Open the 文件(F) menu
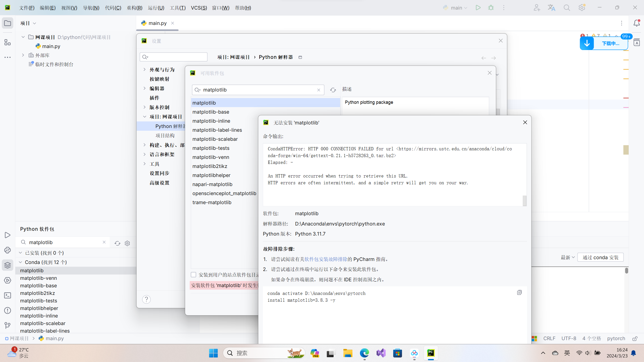The height and width of the screenshot is (362, 644). [27, 8]
